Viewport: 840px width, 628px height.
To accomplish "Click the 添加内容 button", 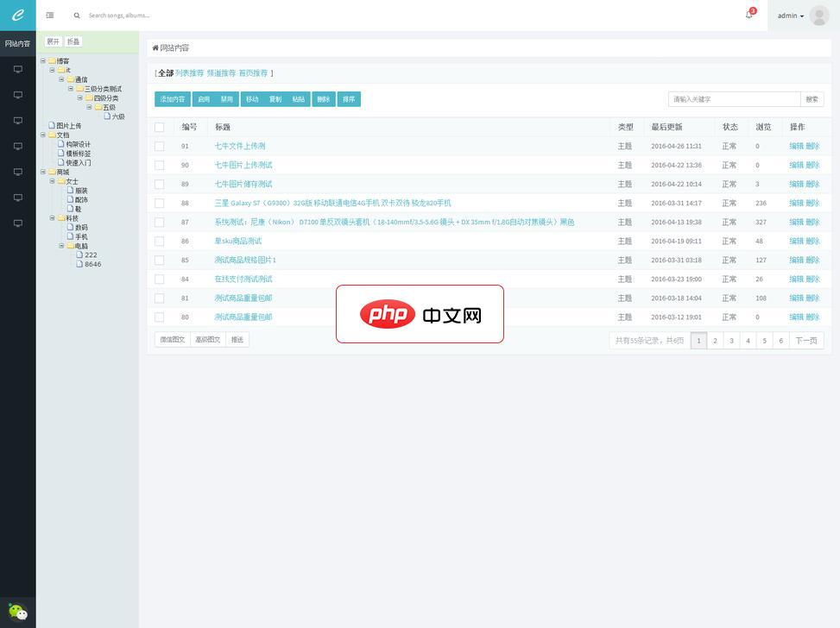I will tap(173, 99).
